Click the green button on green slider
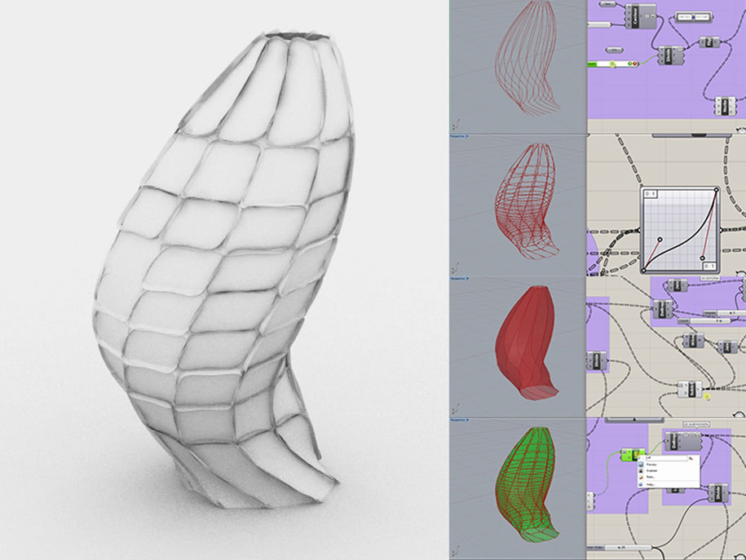The image size is (746, 560). 630,64
